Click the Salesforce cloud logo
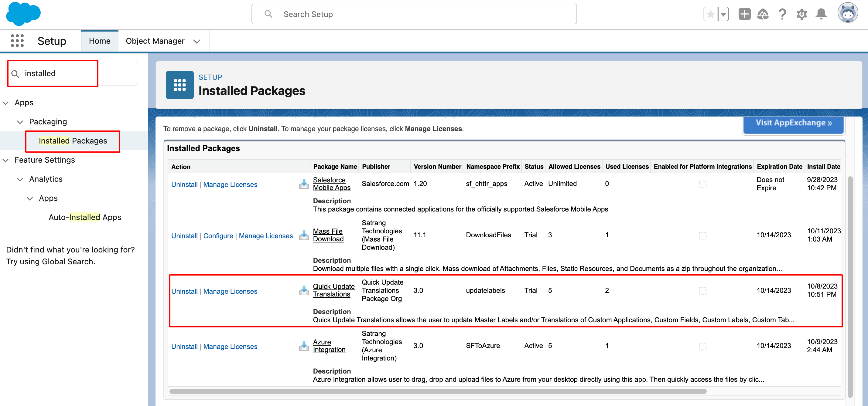The height and width of the screenshot is (406, 868). [23, 14]
